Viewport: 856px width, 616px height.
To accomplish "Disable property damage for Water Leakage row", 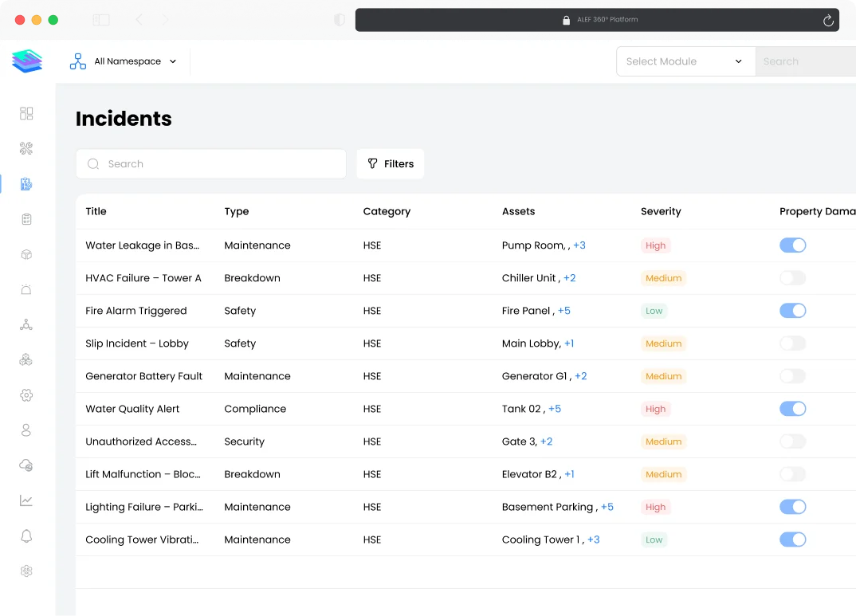I will pos(793,245).
